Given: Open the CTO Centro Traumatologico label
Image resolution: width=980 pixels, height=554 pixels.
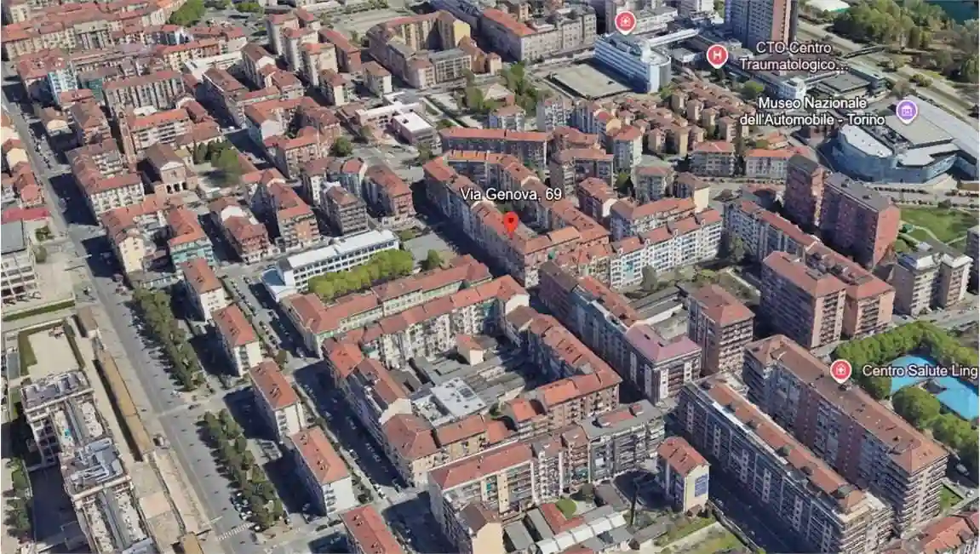Looking at the screenshot, I should pos(792,56).
